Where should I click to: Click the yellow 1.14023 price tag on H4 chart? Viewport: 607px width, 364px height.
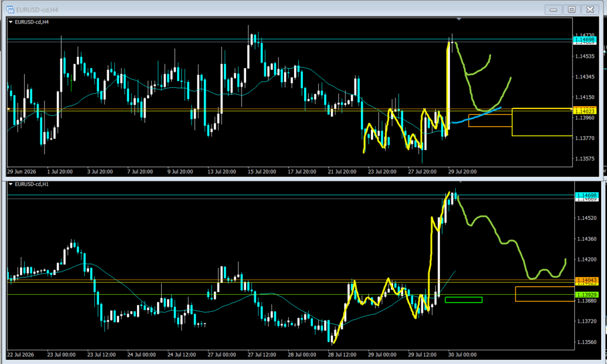pyautogui.click(x=584, y=111)
